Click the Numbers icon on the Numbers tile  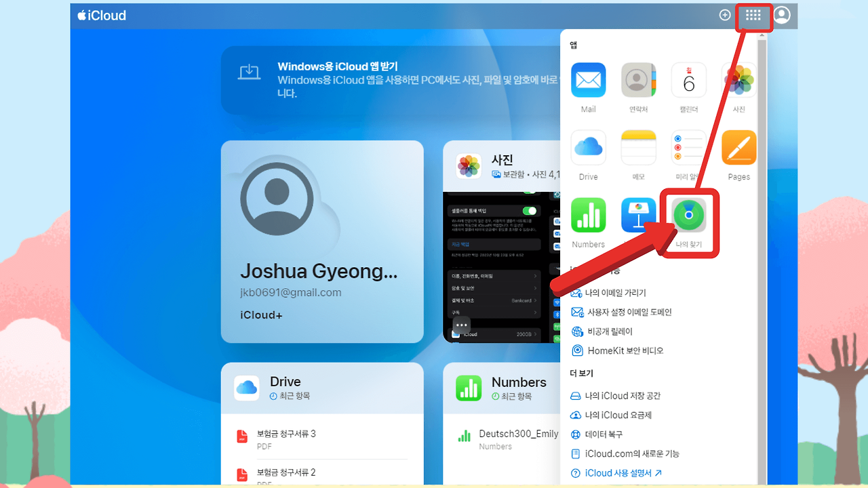(469, 388)
